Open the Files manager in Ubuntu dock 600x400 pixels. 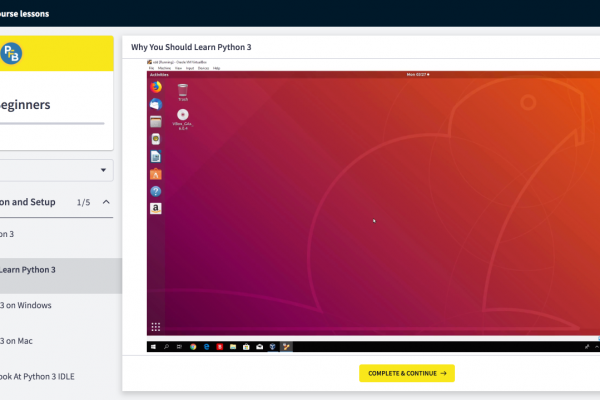156,122
